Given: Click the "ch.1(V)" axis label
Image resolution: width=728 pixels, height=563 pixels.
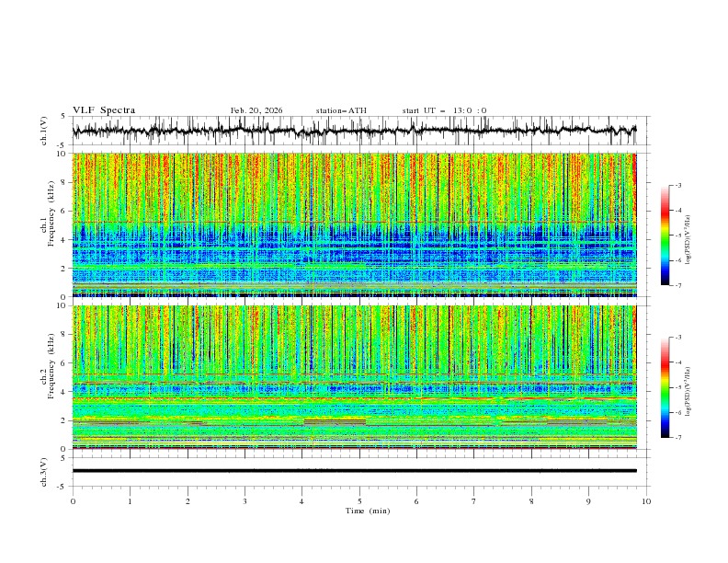Looking at the screenshot, I should pos(44,131).
